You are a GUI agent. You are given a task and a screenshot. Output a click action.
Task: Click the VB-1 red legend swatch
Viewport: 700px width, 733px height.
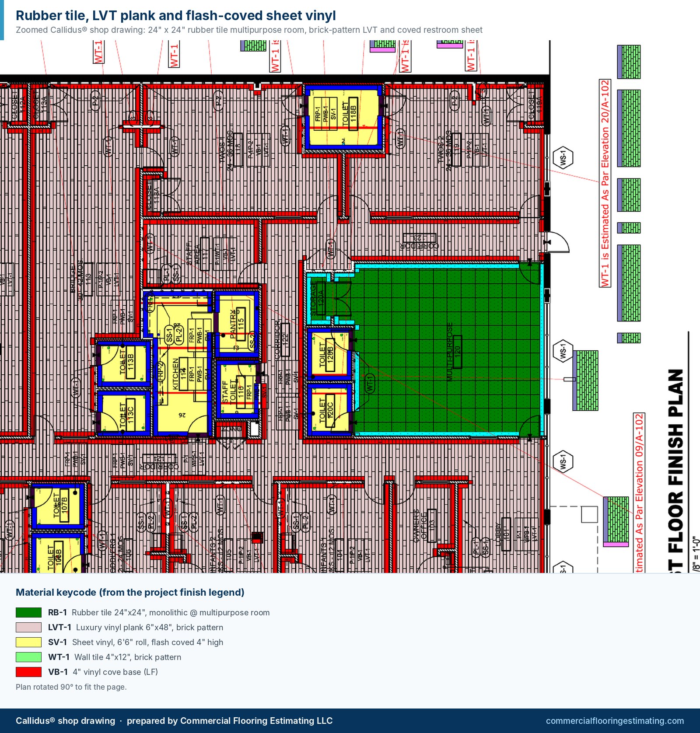(28, 672)
